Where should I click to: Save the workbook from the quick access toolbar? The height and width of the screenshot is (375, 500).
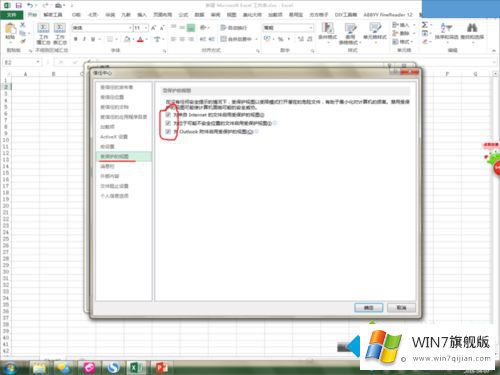[x=19, y=5]
